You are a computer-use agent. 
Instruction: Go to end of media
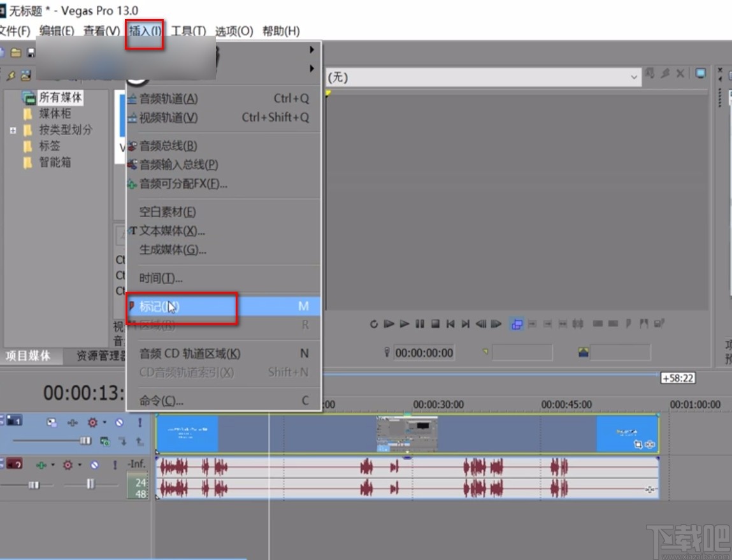(466, 324)
